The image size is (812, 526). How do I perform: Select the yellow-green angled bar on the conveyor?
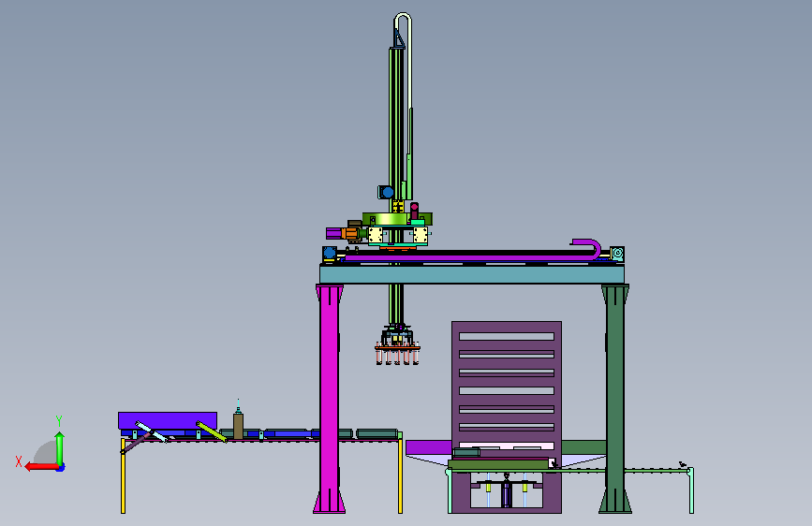pyautogui.click(x=212, y=431)
